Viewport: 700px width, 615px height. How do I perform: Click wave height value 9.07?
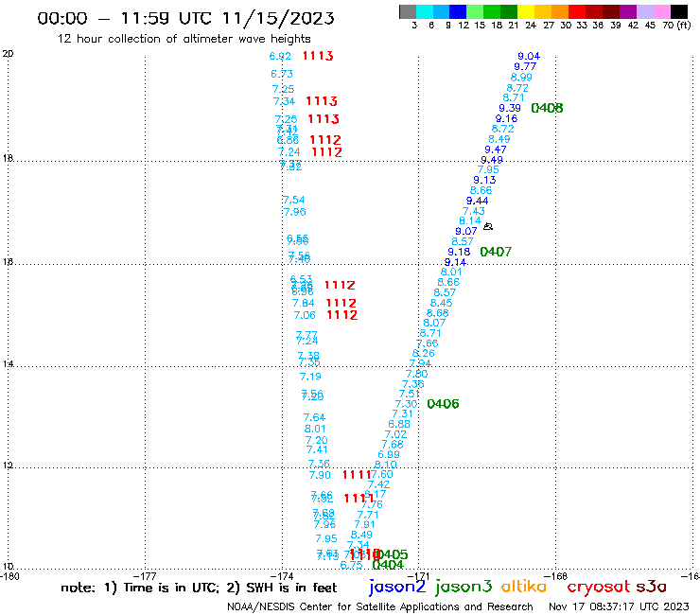[466, 232]
